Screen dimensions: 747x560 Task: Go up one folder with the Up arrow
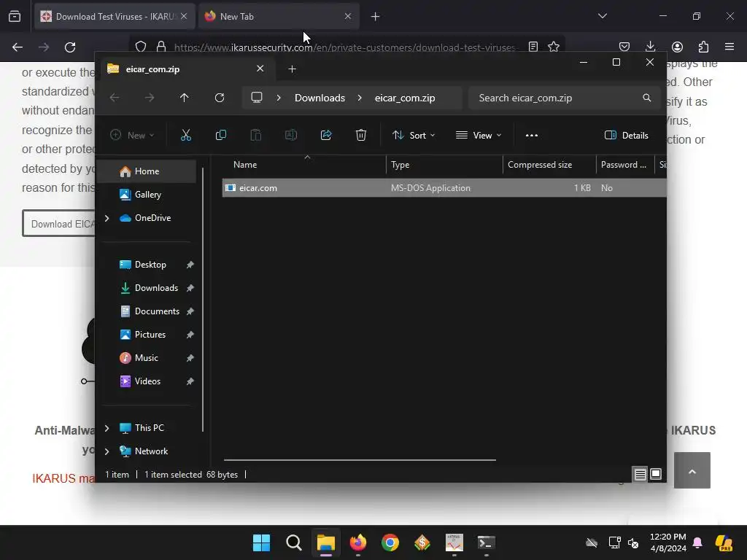pos(185,98)
